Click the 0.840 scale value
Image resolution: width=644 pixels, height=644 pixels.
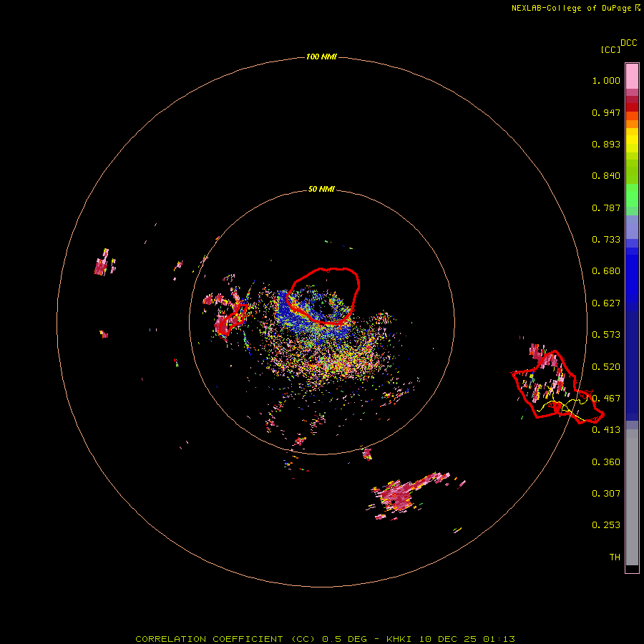(606, 176)
